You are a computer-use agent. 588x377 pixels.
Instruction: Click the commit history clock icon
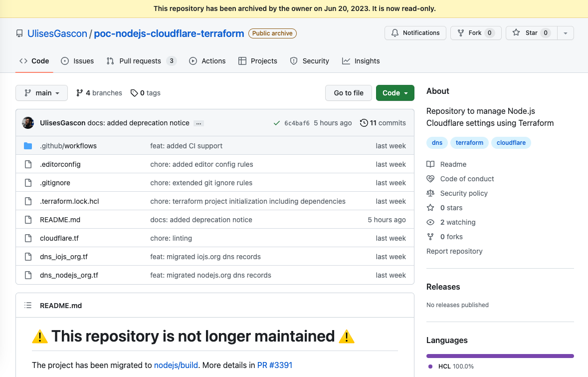click(364, 123)
